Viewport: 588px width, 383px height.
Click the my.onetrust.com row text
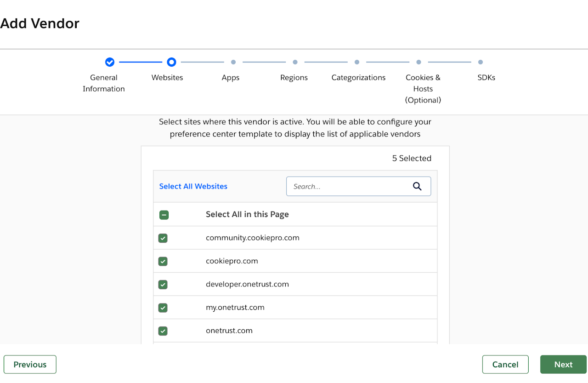pyautogui.click(x=235, y=307)
